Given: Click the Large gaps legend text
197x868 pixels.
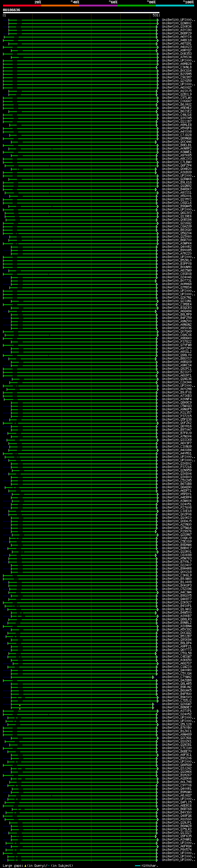Looking at the screenshot, I should 13,865.
